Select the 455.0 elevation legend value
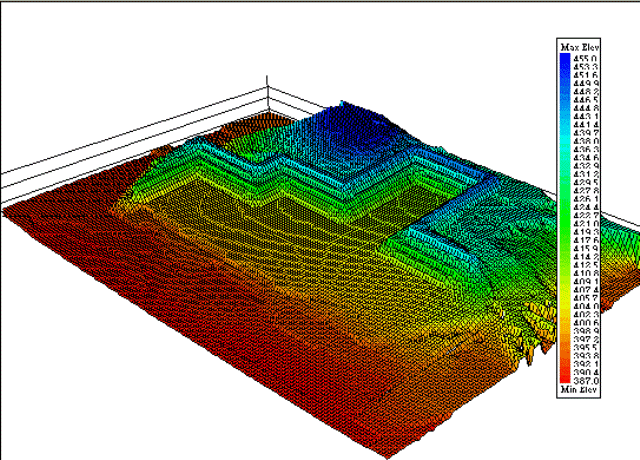This screenshot has height=460, width=640. coord(586,57)
